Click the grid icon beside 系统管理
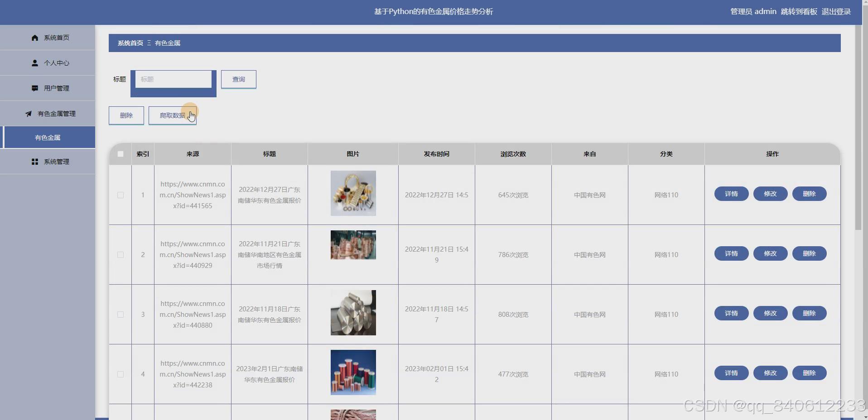Viewport: 868px width, 420px height. point(35,162)
